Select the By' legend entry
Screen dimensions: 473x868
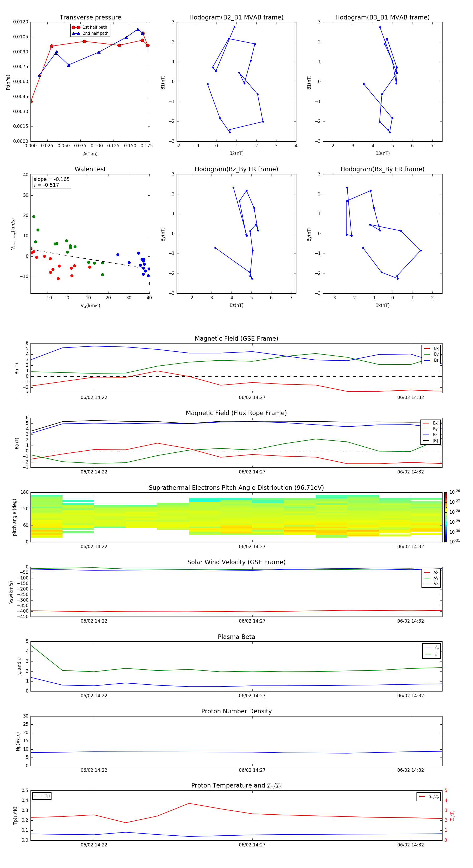(x=431, y=429)
